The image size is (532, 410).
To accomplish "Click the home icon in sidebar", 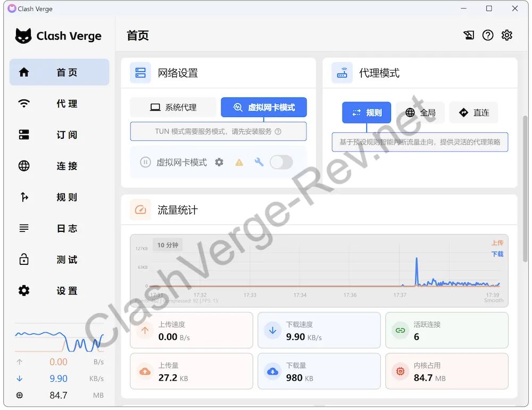I will pyautogui.click(x=24, y=72).
